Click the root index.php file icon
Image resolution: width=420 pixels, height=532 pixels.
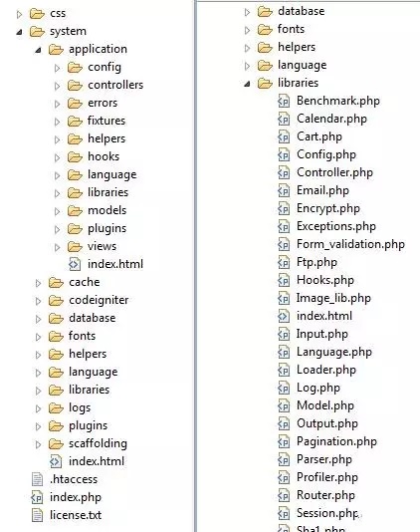(x=37, y=497)
